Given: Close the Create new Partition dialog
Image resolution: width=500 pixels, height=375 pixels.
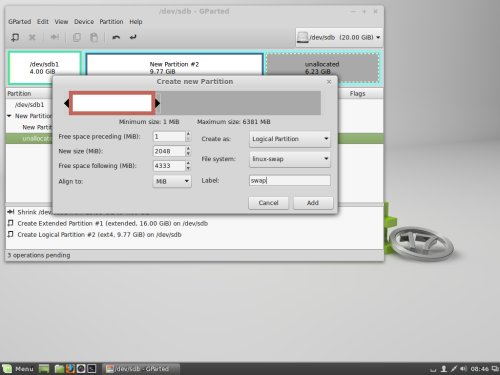Looking at the screenshot, I should point(329,82).
